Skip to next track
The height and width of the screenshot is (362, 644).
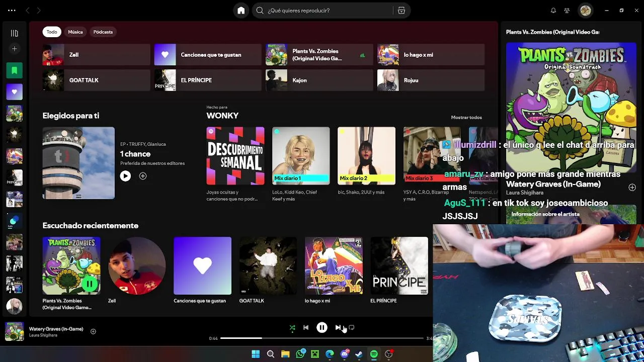point(338,327)
